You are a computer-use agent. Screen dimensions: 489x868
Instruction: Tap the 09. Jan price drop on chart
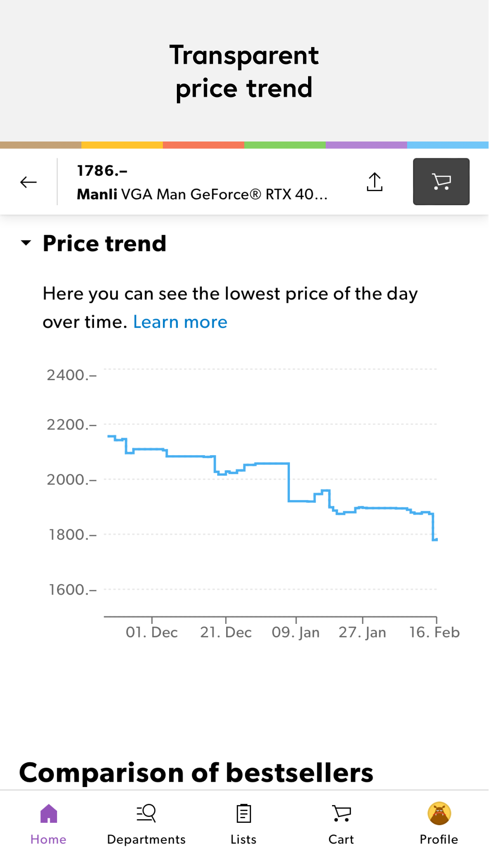(289, 482)
